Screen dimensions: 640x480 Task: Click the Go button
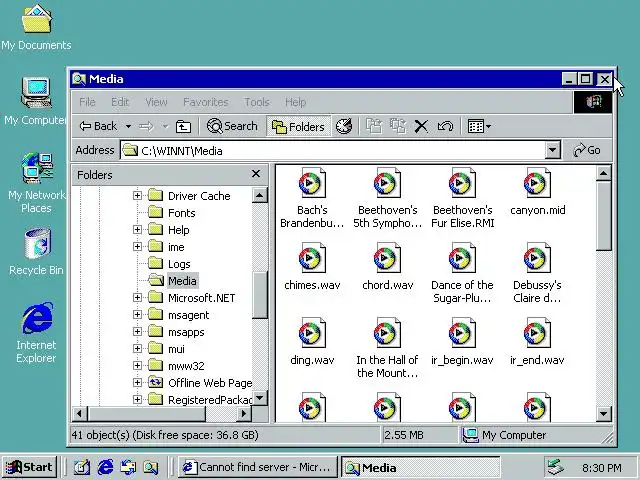click(x=587, y=150)
